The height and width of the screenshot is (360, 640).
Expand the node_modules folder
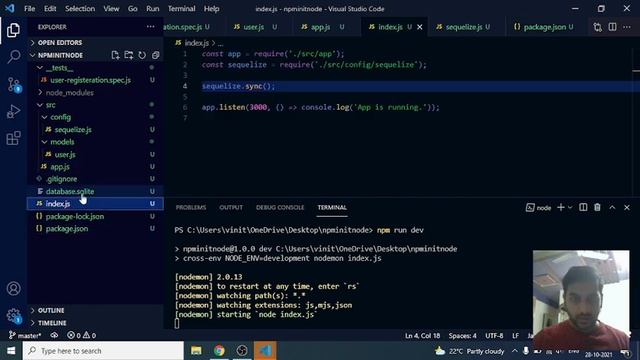(x=69, y=93)
